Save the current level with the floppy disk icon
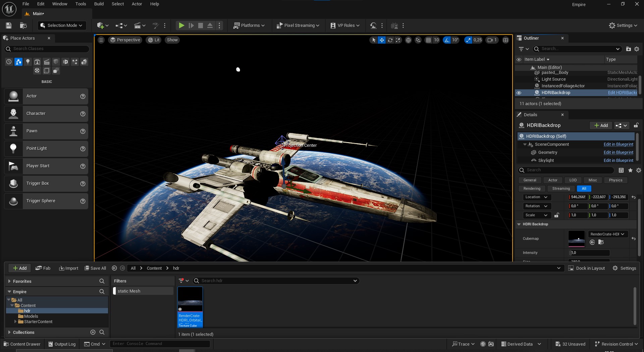644x352 pixels. pyautogui.click(x=9, y=26)
